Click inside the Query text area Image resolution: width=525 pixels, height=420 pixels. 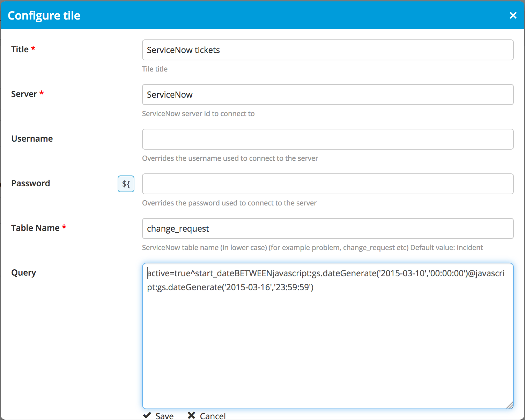[328, 336]
